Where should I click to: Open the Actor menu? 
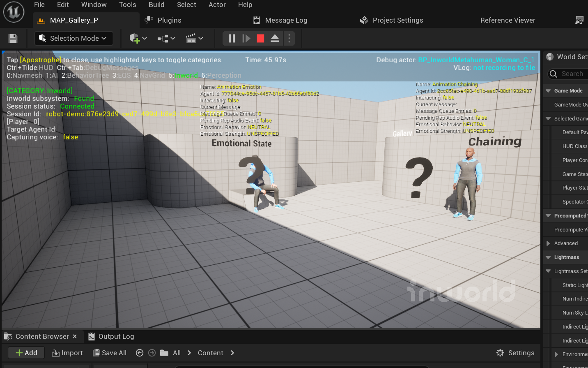(x=217, y=5)
